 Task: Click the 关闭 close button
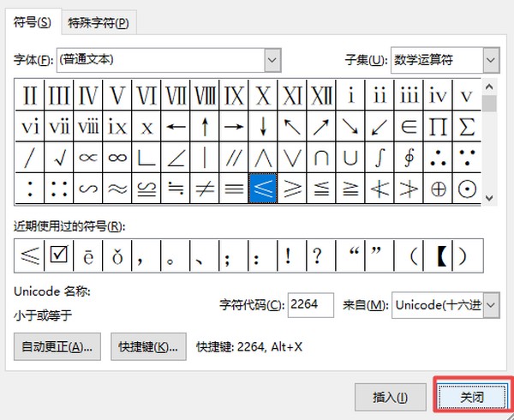pos(472,398)
